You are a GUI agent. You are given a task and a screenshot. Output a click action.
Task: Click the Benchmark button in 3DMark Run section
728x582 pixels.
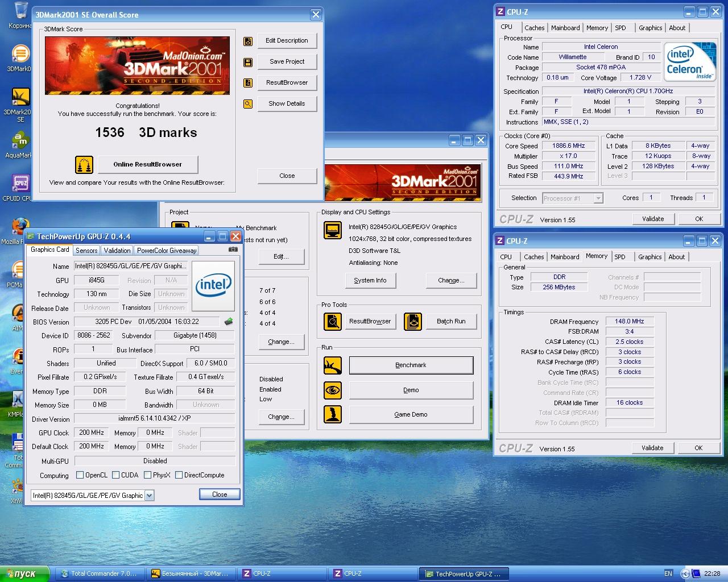click(411, 365)
